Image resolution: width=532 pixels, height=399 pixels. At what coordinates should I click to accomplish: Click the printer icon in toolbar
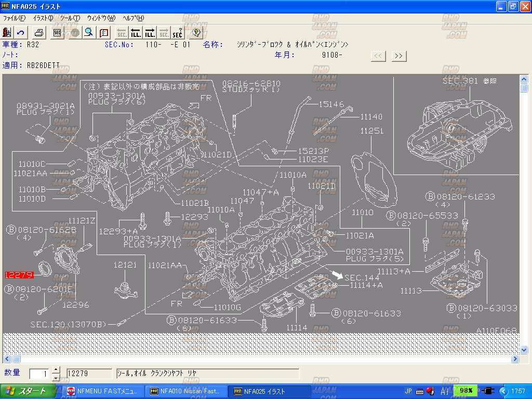pyautogui.click(x=39, y=33)
